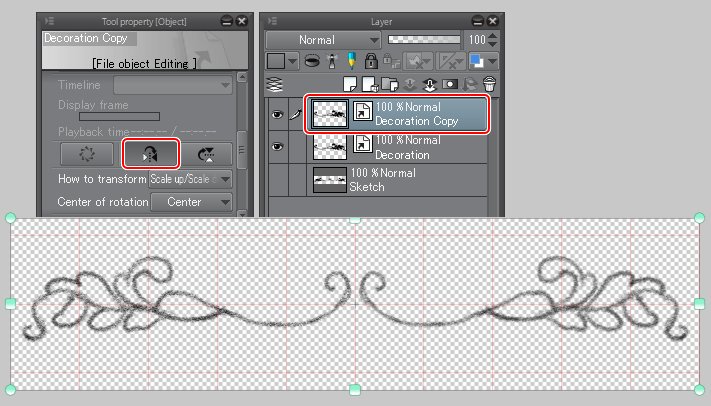The image size is (711, 406).
Task: Minimize the Layer panel
Action: [x=477, y=21]
